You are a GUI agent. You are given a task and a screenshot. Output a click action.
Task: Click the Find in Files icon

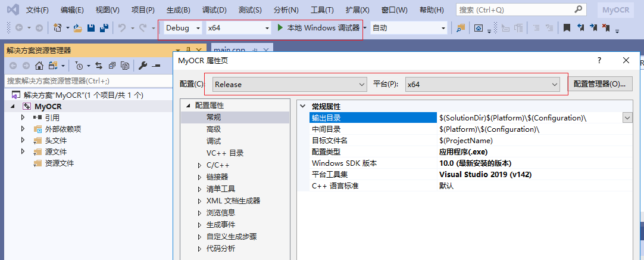pos(461,28)
